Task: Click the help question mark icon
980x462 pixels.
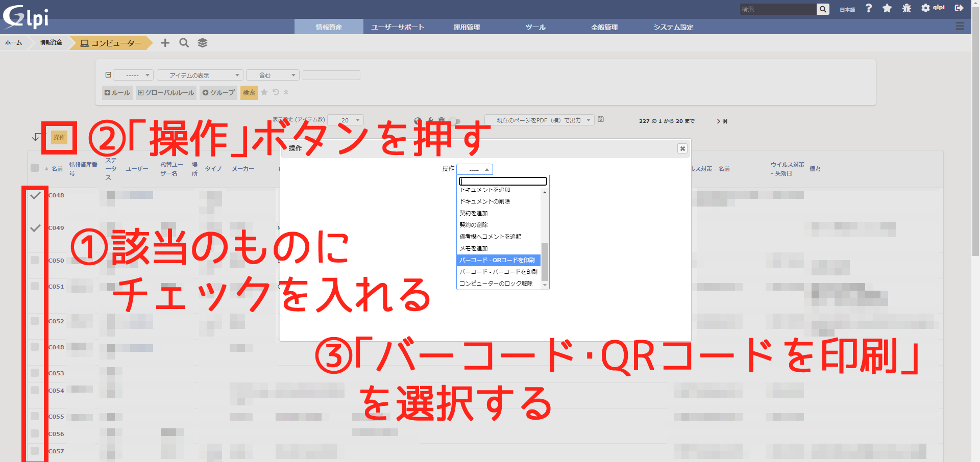Action: pyautogui.click(x=868, y=8)
